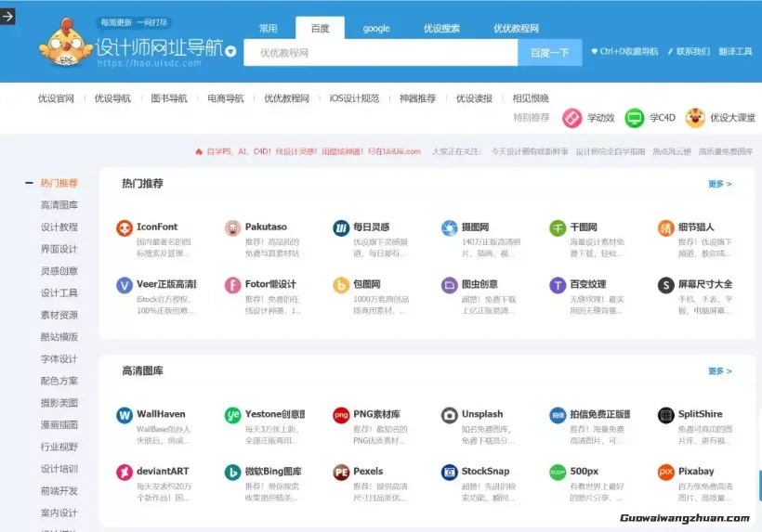Open the 设计师完全自学指南 link
This screenshot has width=762, height=532.
[611, 151]
